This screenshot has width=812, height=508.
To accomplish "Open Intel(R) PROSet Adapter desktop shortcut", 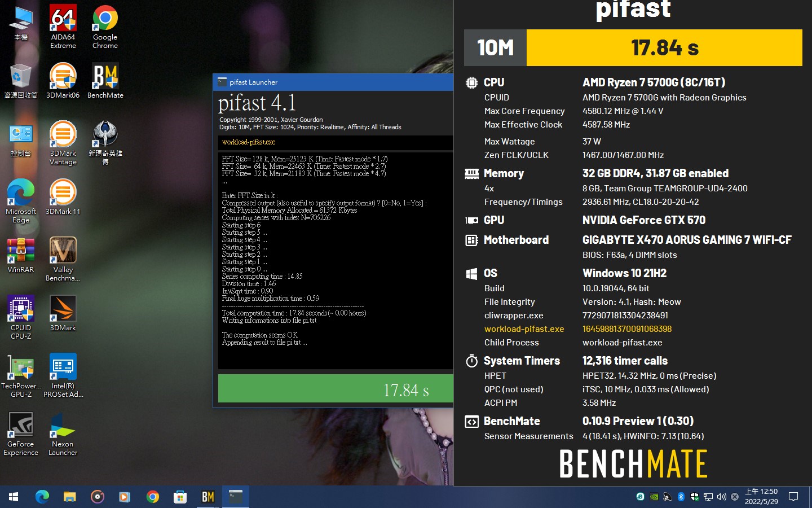I will tap(63, 375).
